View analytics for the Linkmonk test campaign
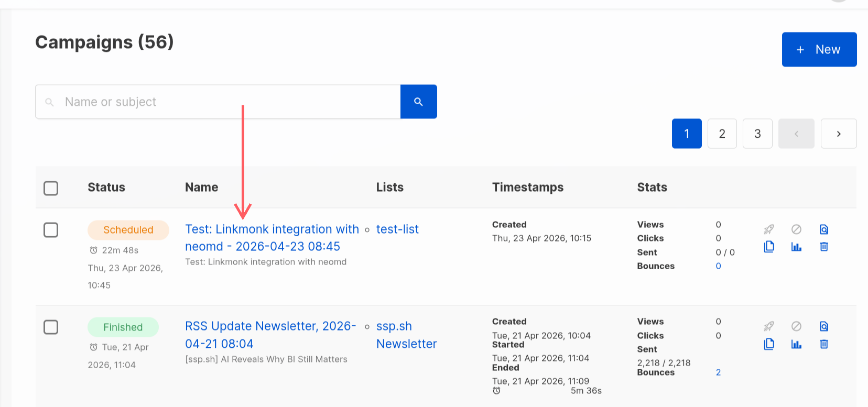Image resolution: width=868 pixels, height=407 pixels. [x=796, y=247]
